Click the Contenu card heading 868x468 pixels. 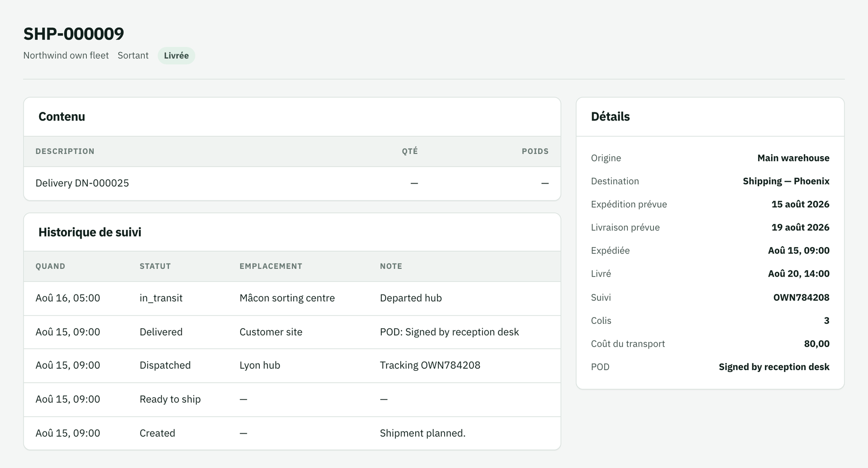point(62,117)
